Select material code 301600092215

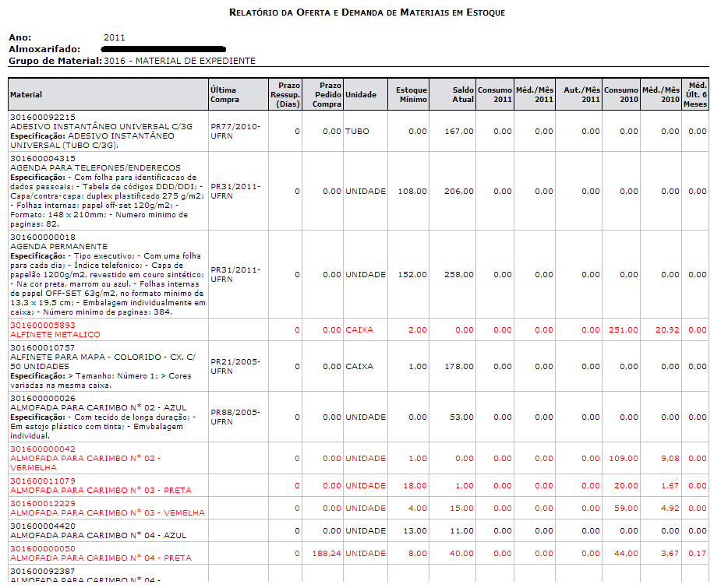(x=43, y=118)
